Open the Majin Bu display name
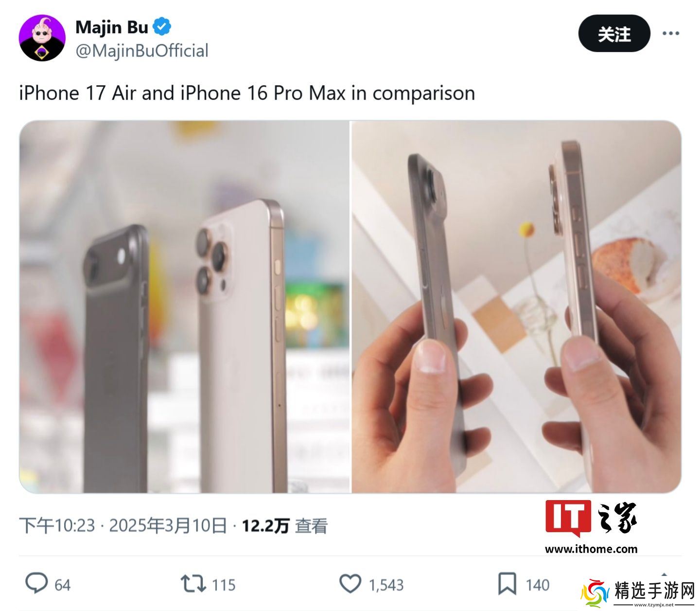This screenshot has width=700, height=611. [x=112, y=27]
